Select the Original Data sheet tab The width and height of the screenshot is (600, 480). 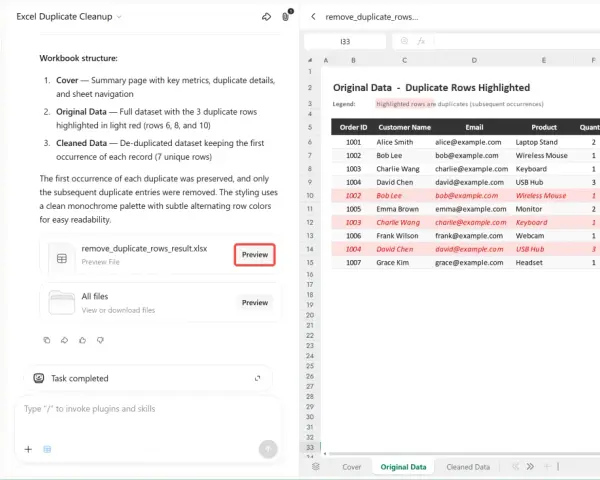(x=403, y=467)
